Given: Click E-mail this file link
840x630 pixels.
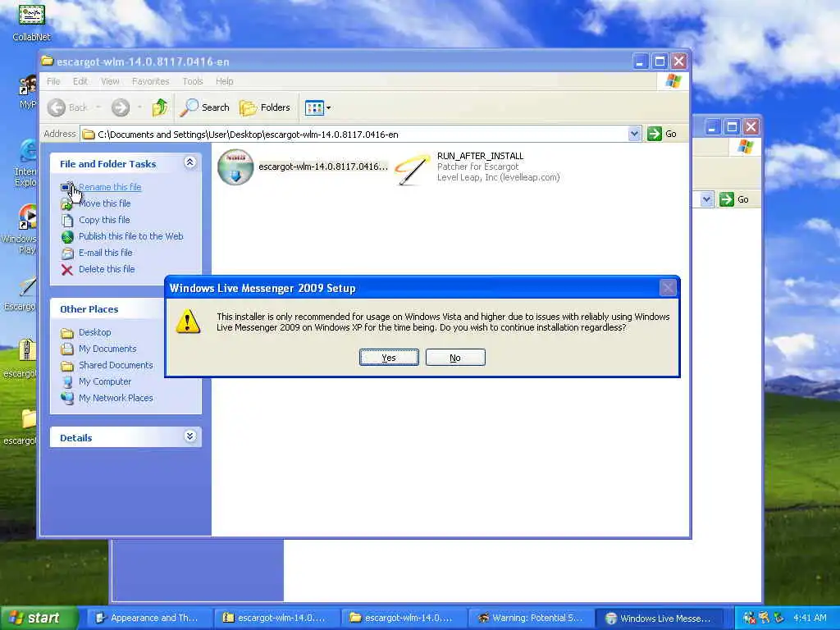Looking at the screenshot, I should (x=106, y=253).
